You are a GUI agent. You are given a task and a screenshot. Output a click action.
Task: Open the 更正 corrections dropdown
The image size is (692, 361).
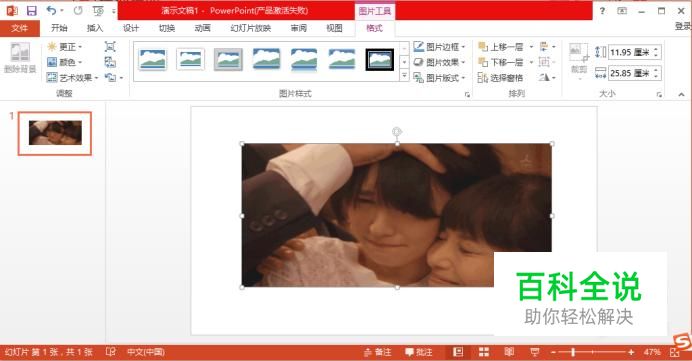[65, 46]
